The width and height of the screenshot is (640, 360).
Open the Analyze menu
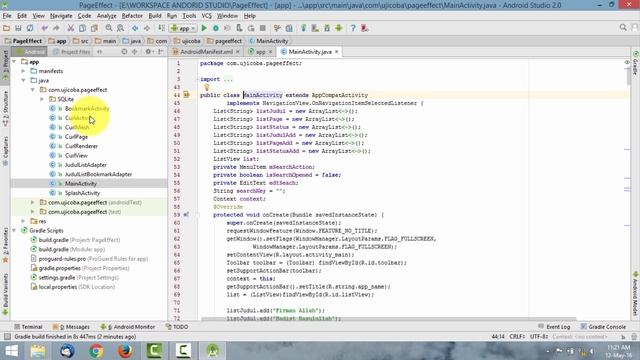[107, 16]
